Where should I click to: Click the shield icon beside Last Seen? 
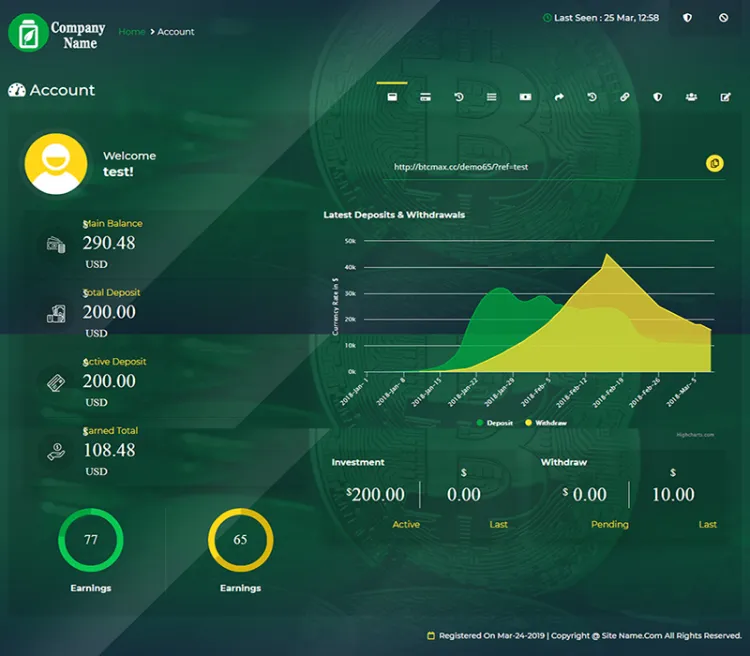point(687,18)
